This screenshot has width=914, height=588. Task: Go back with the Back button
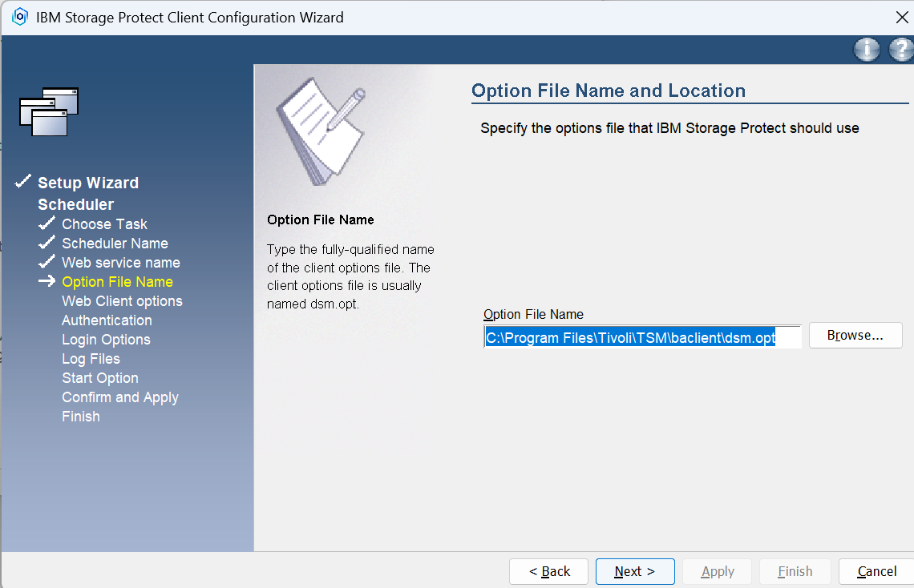548,571
